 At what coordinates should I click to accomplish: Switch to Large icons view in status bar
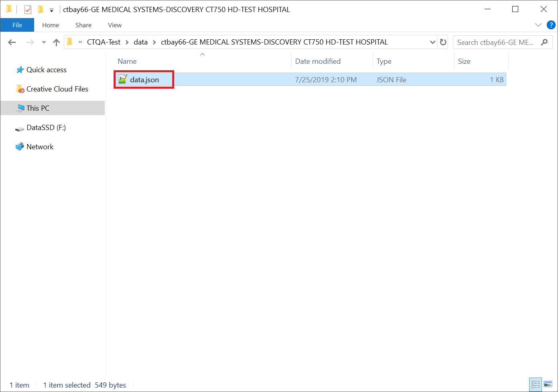[x=548, y=384]
